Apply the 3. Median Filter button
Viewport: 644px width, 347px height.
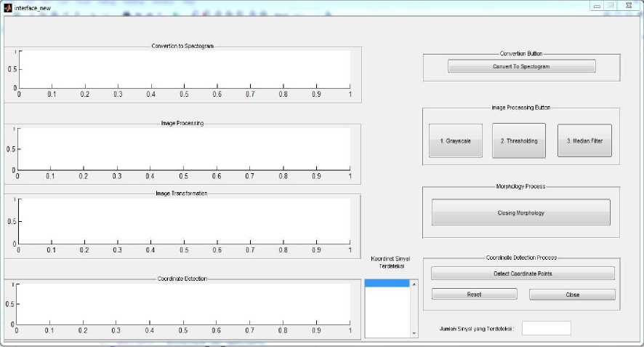coord(584,140)
